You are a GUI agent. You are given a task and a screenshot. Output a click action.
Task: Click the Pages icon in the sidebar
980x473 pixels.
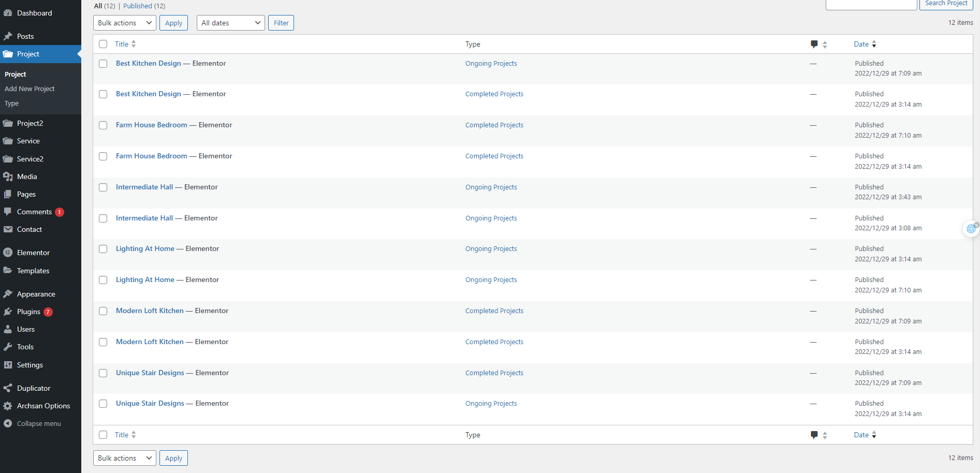tap(8, 194)
